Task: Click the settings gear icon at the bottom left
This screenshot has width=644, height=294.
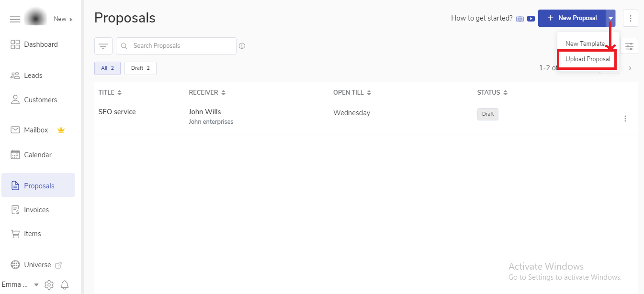Action: click(49, 285)
